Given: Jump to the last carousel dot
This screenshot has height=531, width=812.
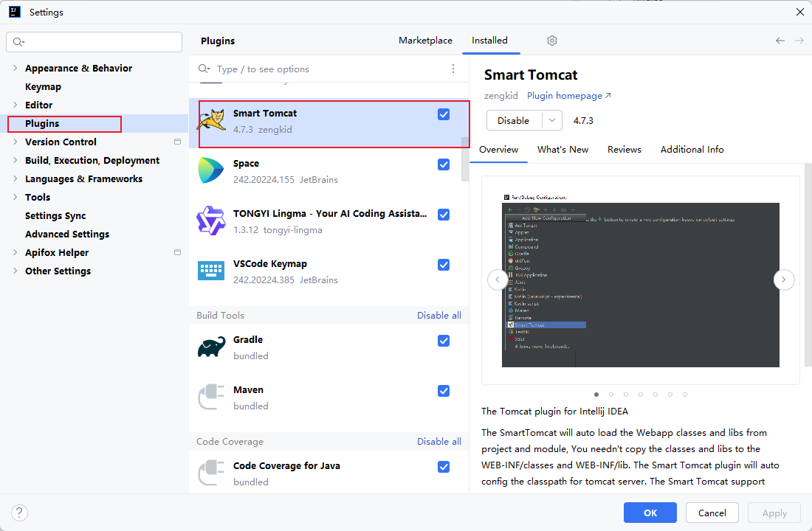Looking at the screenshot, I should coord(684,395).
